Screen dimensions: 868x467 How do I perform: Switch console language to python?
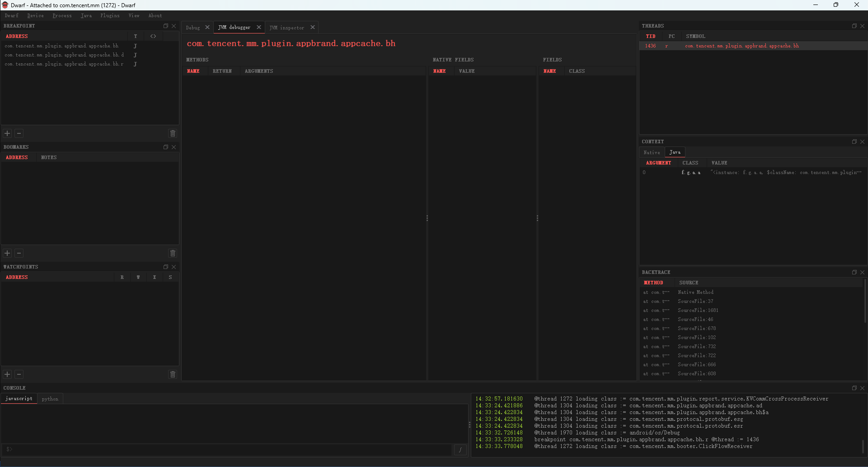(x=50, y=399)
